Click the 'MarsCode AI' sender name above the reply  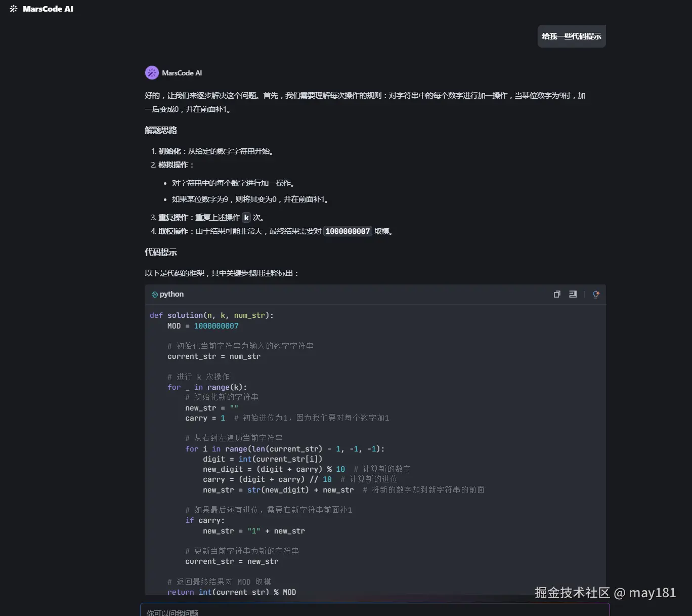pyautogui.click(x=182, y=73)
